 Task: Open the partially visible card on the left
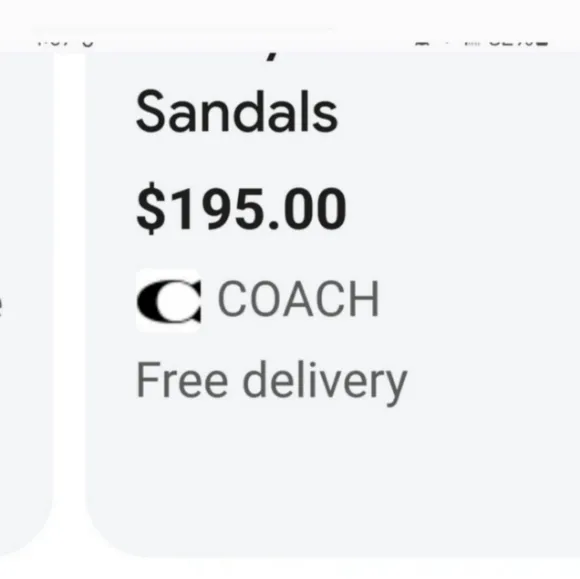[x=26, y=303]
